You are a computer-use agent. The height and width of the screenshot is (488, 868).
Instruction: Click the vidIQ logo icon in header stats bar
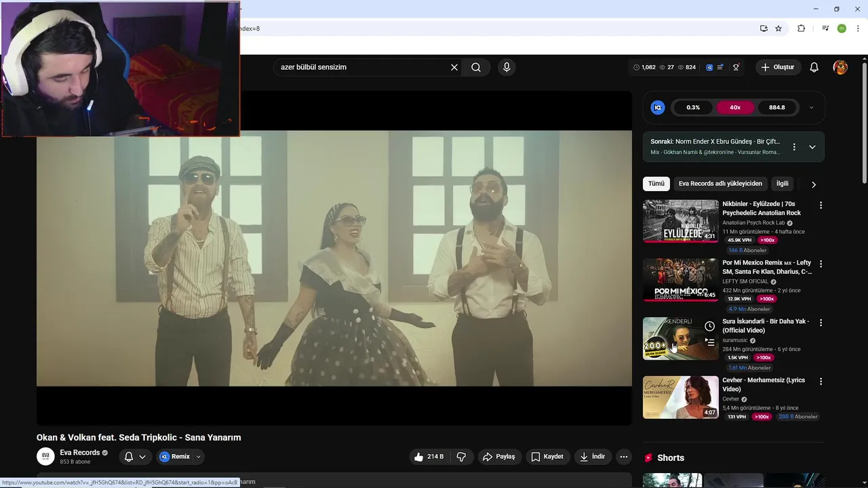pyautogui.click(x=709, y=67)
